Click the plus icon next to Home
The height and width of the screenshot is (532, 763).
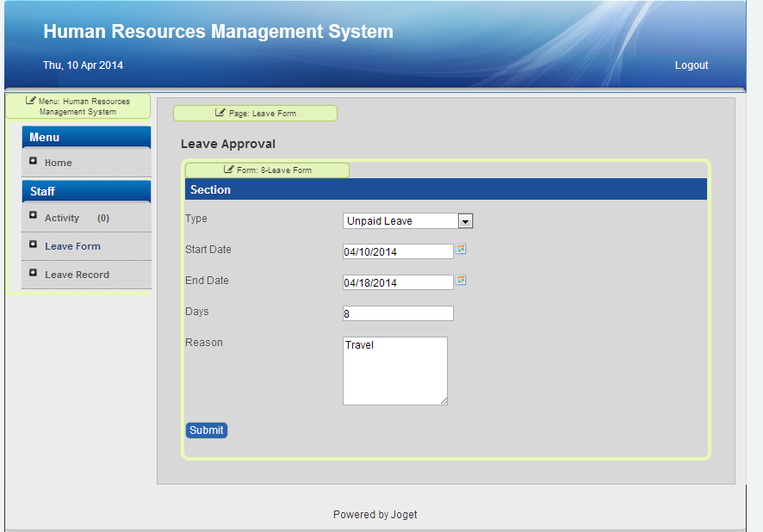[33, 161]
